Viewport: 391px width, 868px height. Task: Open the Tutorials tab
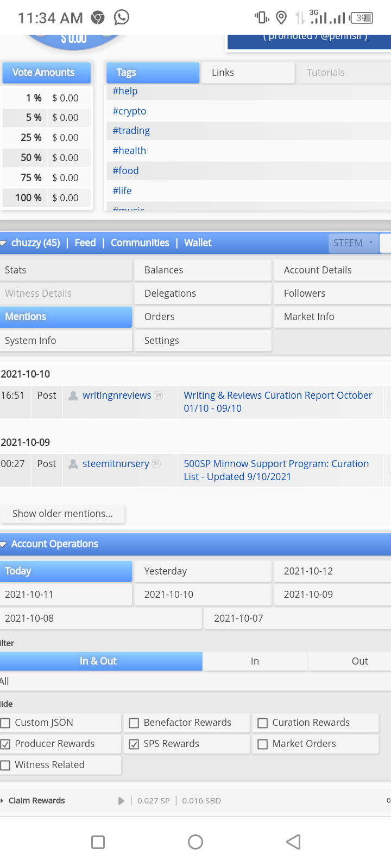pyautogui.click(x=344, y=73)
